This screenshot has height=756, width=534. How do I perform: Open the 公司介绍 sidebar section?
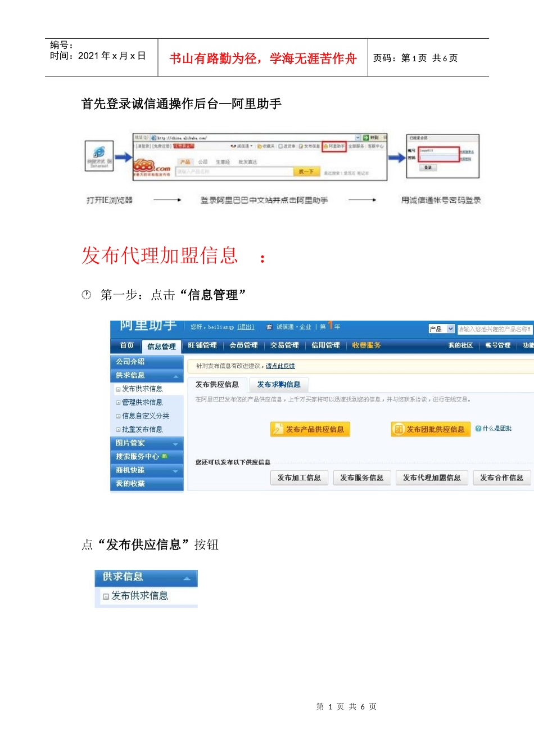tap(147, 362)
